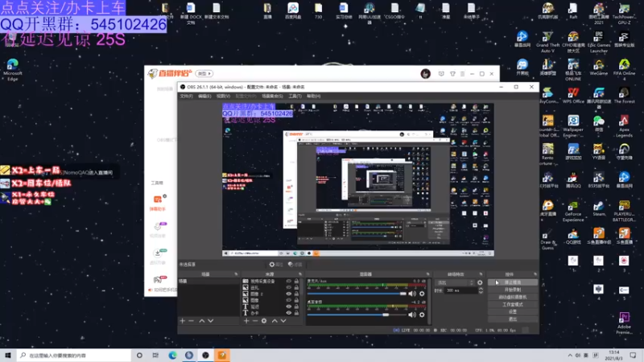The image size is (644, 362).
Task: Open TechPowerUp GPU-Z desktop icon
Action: coord(624,14)
